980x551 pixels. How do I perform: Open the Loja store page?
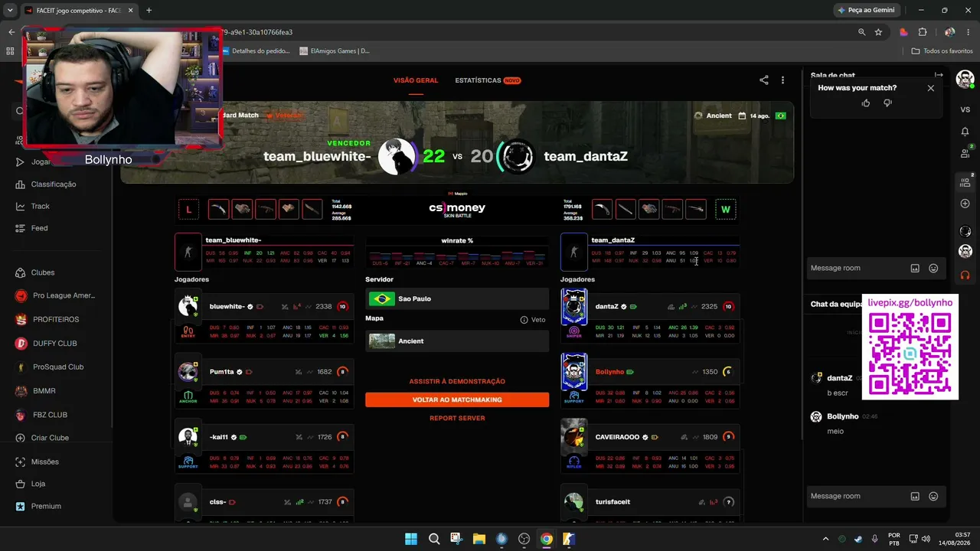(x=38, y=484)
